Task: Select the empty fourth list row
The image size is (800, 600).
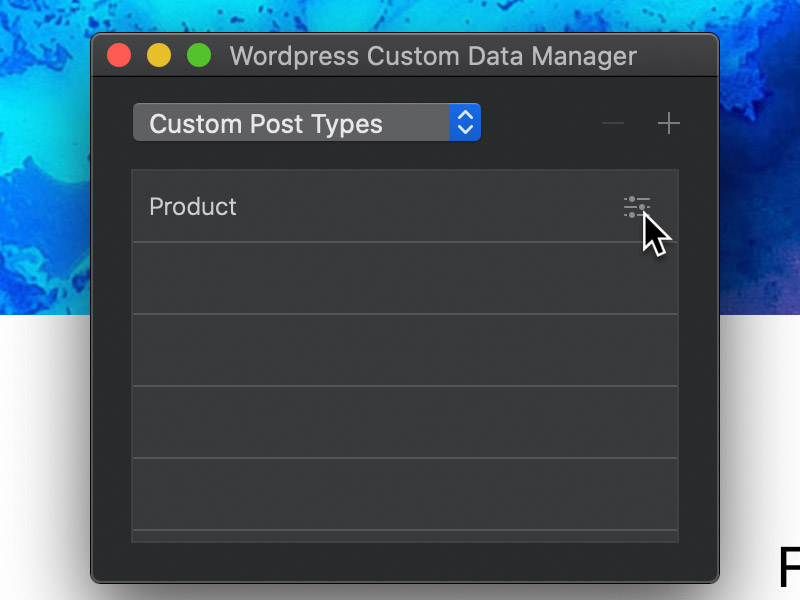Action: [x=404, y=422]
